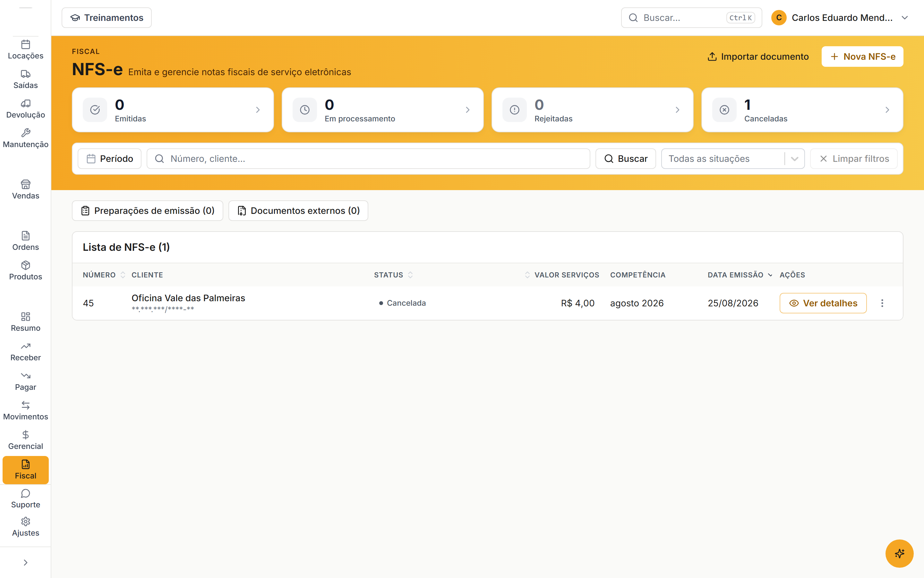Open Pagar in the sidebar
924x578 pixels.
pyautogui.click(x=26, y=381)
